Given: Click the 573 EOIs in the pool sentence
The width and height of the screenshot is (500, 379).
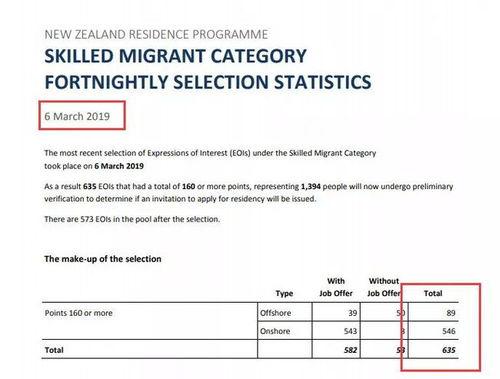Looking at the screenshot, I should click(x=132, y=219).
